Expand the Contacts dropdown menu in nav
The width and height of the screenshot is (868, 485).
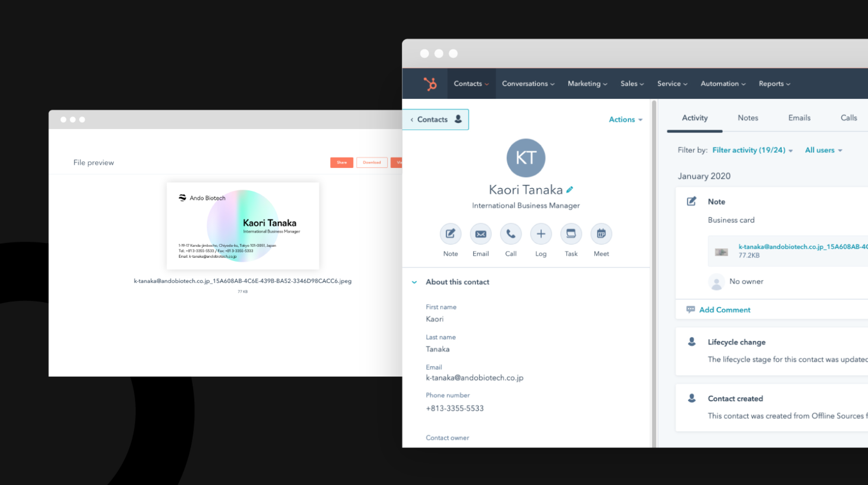point(471,83)
